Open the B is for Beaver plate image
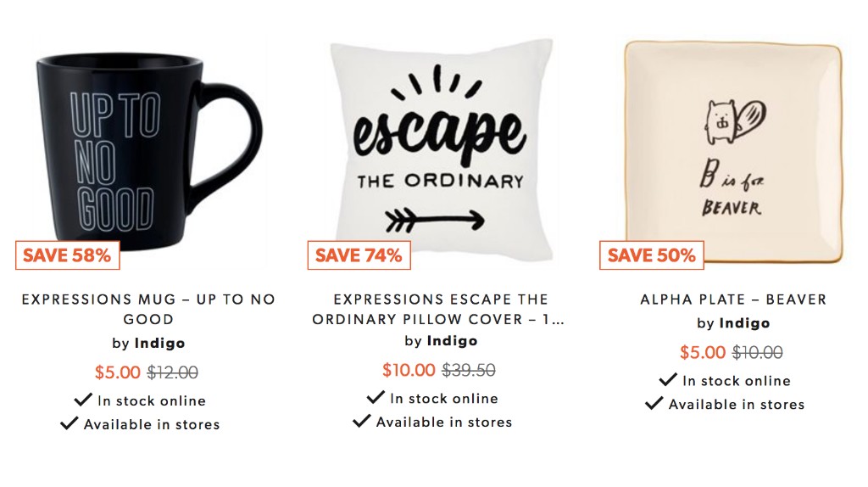868x487 pixels. tap(733, 152)
